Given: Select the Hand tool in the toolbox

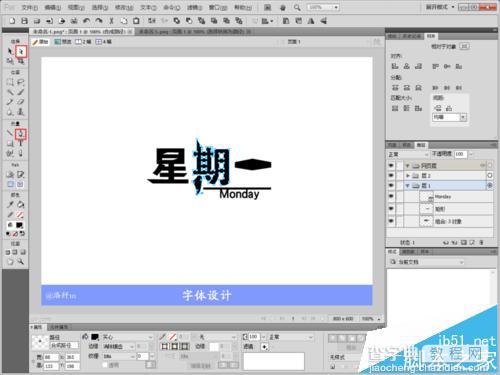Looking at the screenshot, I should (x=10, y=262).
